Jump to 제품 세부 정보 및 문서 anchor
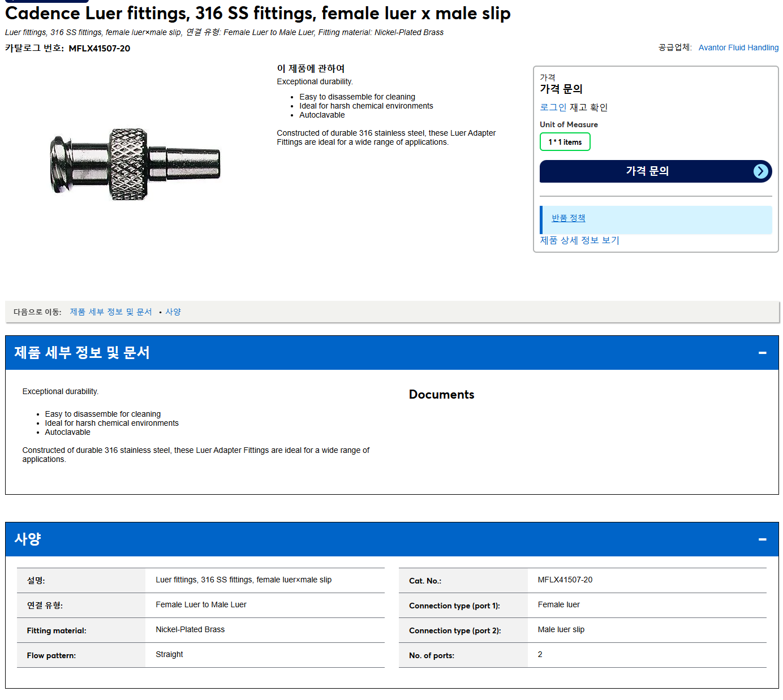The image size is (783, 700). point(111,312)
